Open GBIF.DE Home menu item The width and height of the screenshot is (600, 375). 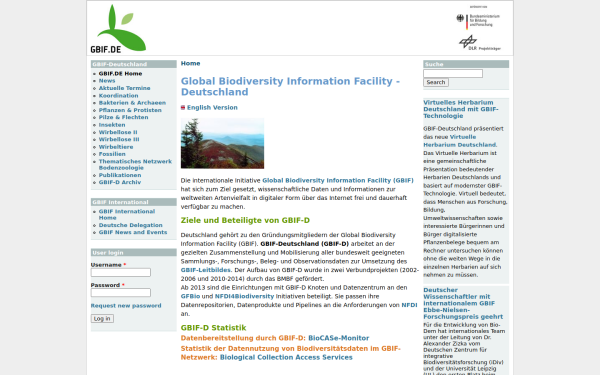(120, 73)
